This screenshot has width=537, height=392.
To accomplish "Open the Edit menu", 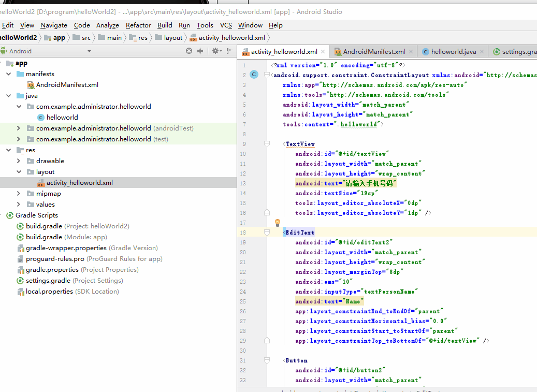I will pos(8,25).
